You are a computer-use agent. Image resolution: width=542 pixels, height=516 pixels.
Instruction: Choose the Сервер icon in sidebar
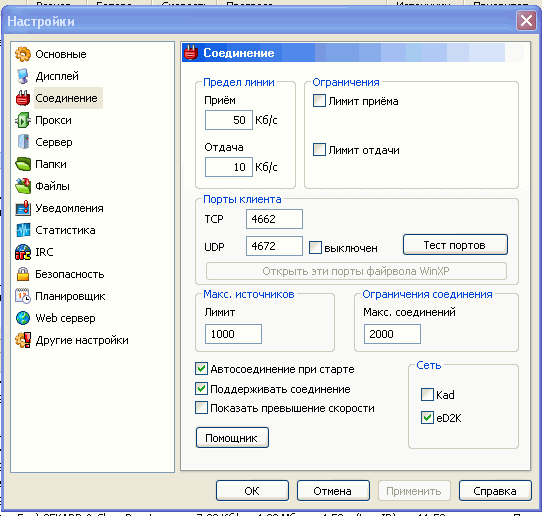coord(23,142)
